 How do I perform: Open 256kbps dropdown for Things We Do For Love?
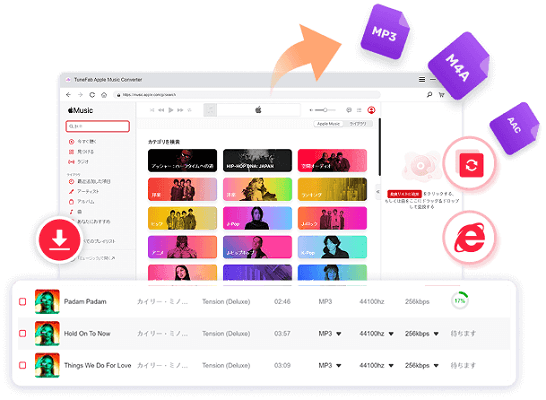tap(422, 365)
